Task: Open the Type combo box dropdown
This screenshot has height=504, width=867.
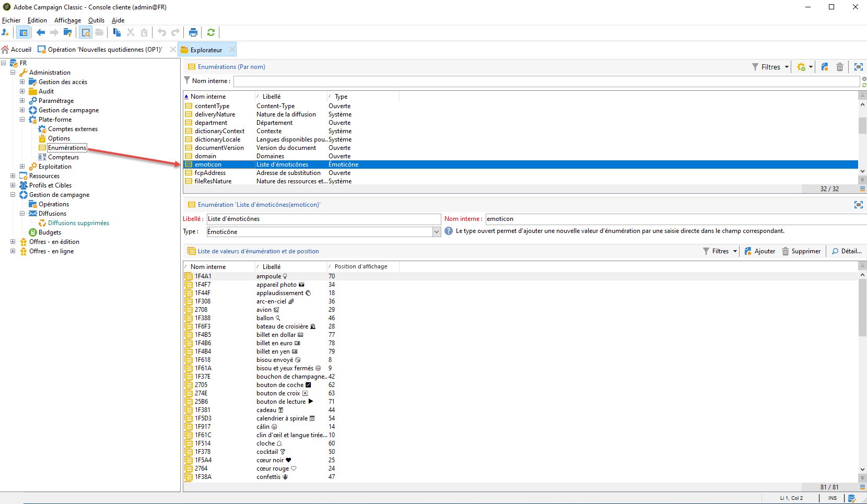Action: pos(437,232)
